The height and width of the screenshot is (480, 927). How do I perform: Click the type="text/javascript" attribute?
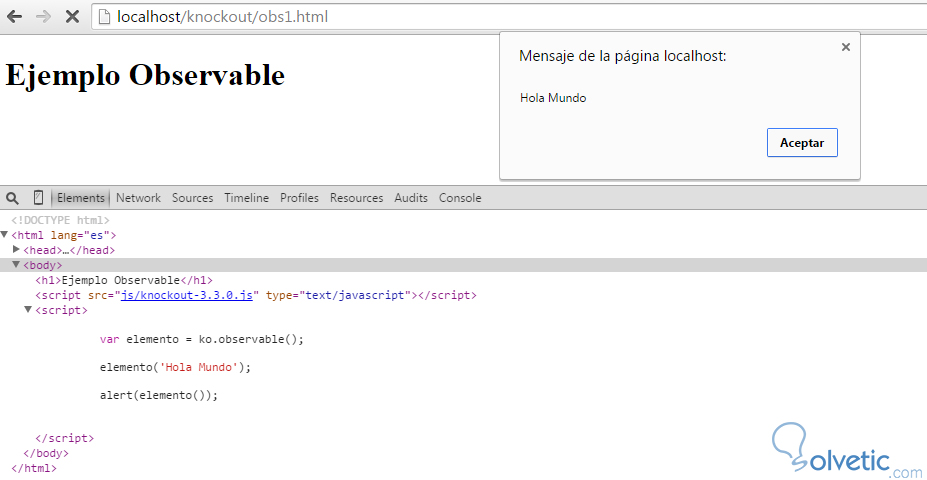pos(338,295)
